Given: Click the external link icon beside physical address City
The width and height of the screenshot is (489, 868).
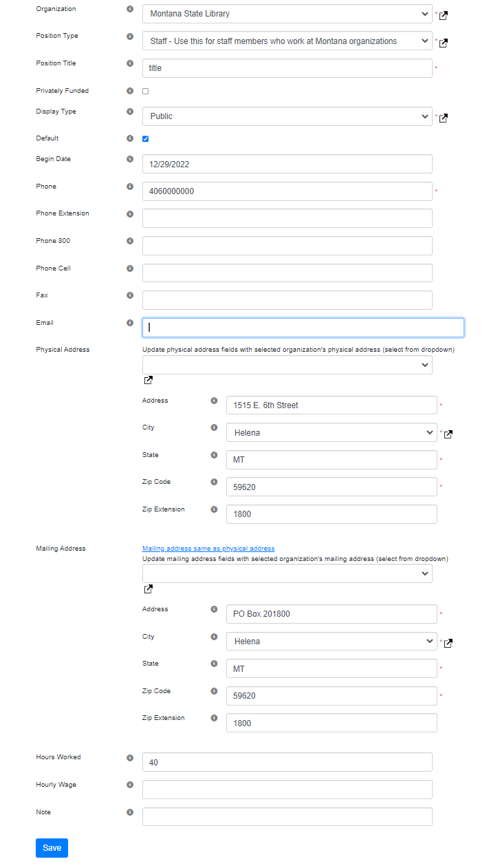Looking at the screenshot, I should pyautogui.click(x=448, y=434).
